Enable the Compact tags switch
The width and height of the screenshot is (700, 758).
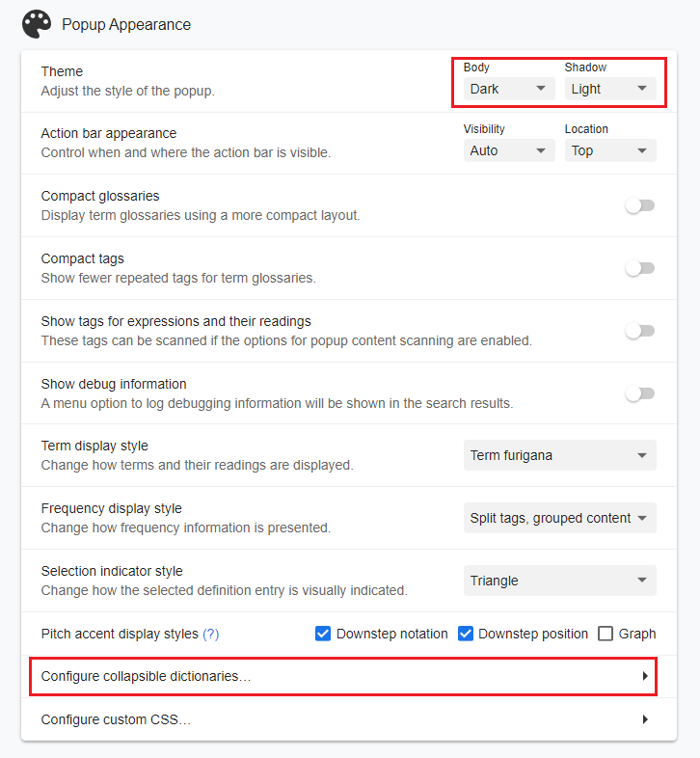(639, 268)
